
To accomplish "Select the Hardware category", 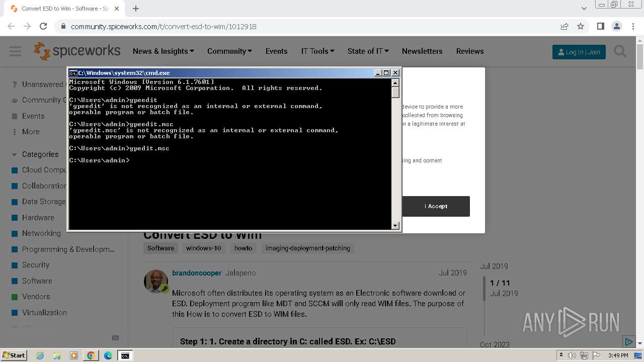I will pos(38,218).
